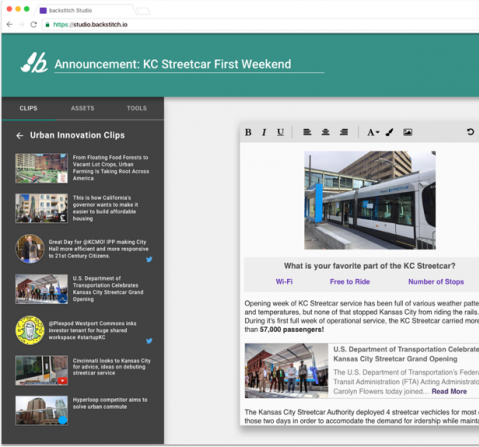Open the Read More link
This screenshot has width=479, height=447.
449,391
